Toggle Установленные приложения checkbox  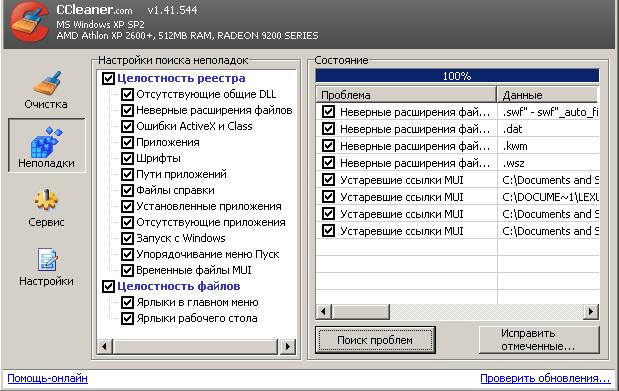(x=127, y=206)
